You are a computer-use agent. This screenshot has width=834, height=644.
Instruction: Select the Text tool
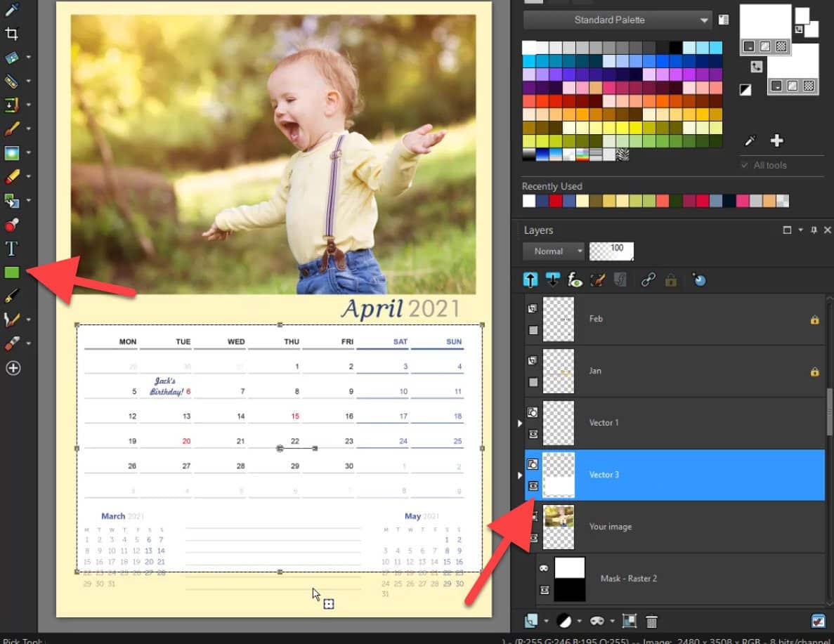13,247
